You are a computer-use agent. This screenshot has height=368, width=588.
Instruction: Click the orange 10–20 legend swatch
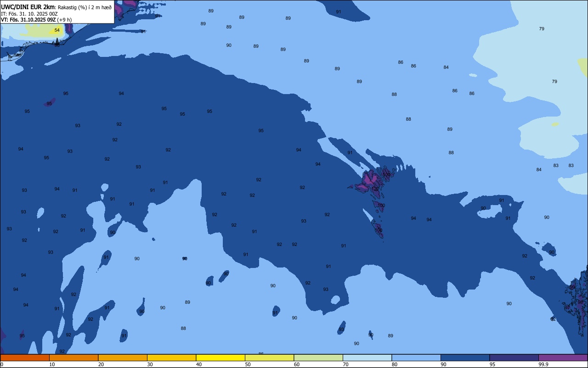73,357
